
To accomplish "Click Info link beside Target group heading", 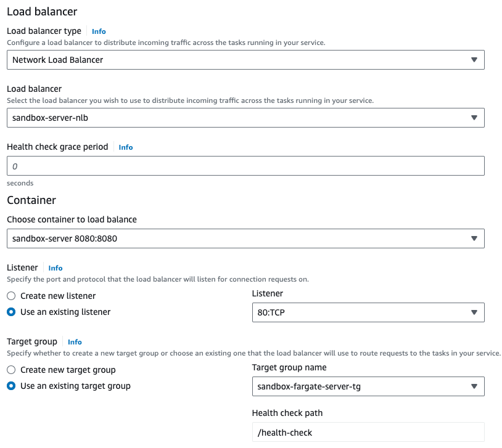I will click(x=75, y=342).
